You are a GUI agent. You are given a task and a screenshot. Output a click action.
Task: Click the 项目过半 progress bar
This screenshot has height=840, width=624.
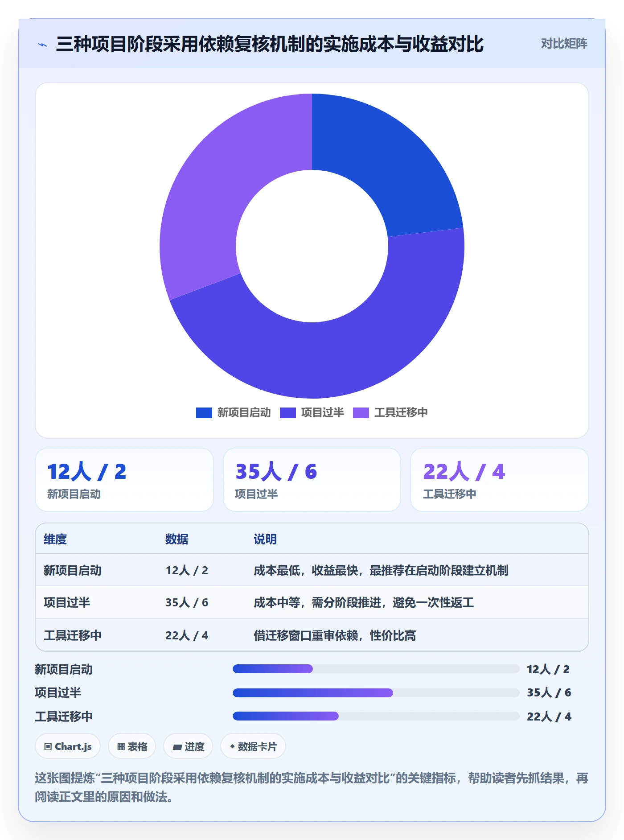tap(376, 693)
